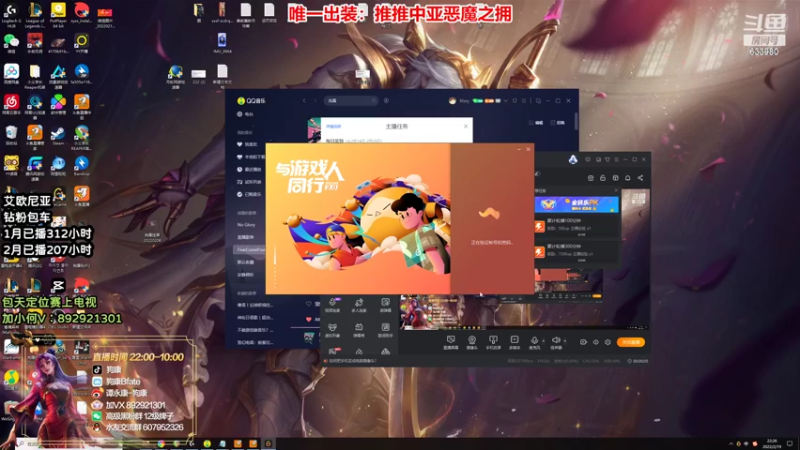Open the Steam desktop shortcut

[x=58, y=136]
